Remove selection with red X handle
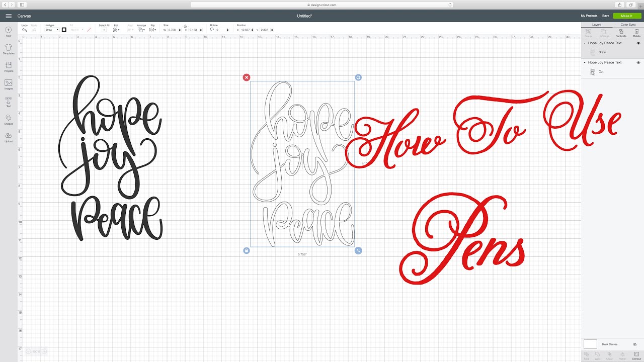This screenshot has width=644, height=362. click(x=246, y=77)
